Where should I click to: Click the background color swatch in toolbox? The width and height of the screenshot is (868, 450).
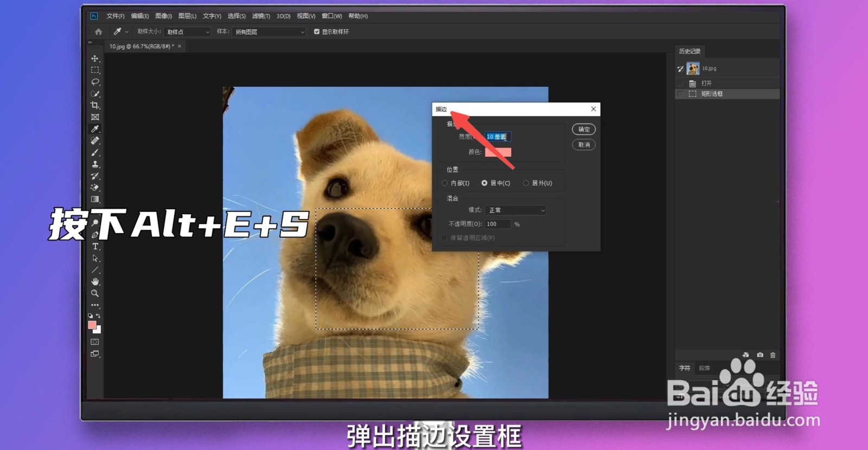98,330
